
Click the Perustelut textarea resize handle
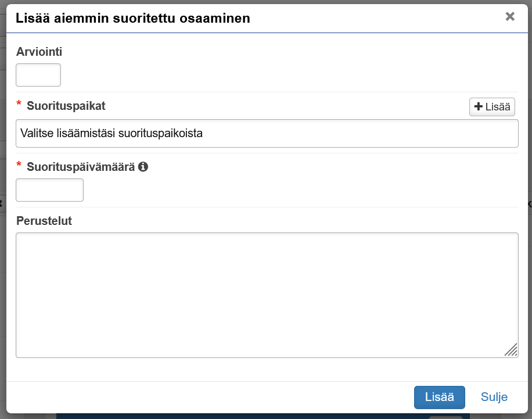click(x=511, y=350)
